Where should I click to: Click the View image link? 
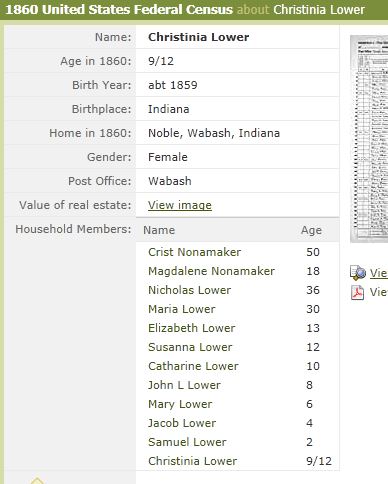(180, 205)
